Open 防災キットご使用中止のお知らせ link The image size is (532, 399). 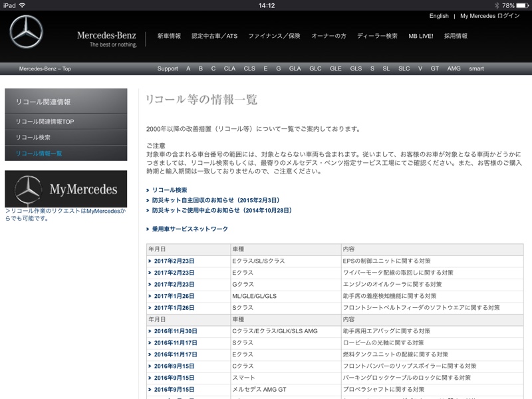click(222, 210)
